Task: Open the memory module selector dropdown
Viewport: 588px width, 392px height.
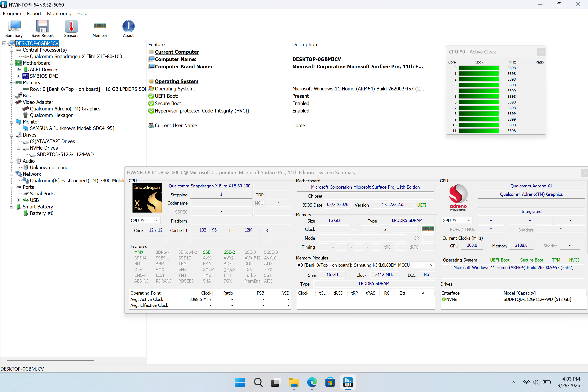Action: point(366,265)
